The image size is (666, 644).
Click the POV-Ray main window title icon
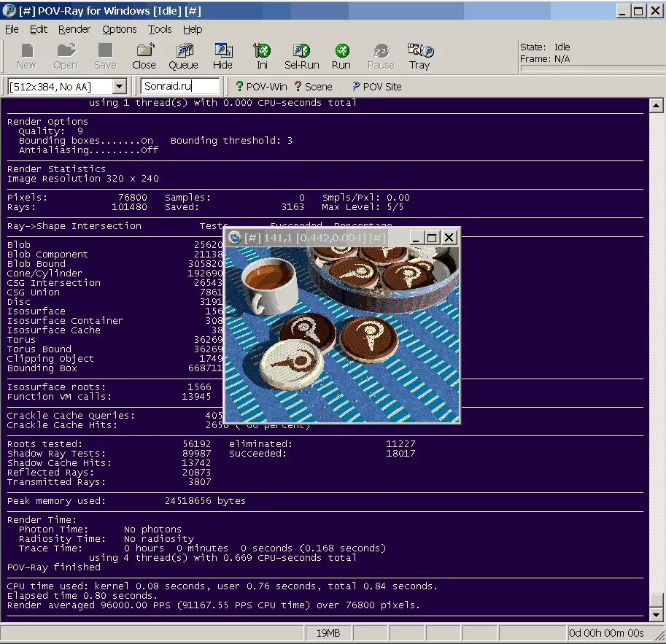point(9,11)
